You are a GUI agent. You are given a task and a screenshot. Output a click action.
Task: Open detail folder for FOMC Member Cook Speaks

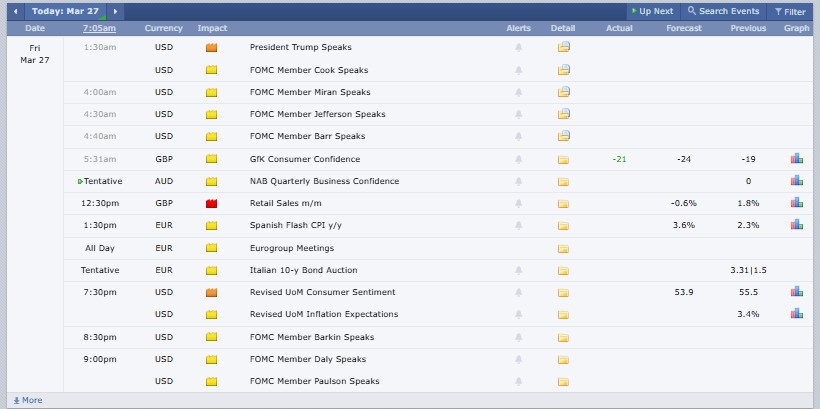563,70
